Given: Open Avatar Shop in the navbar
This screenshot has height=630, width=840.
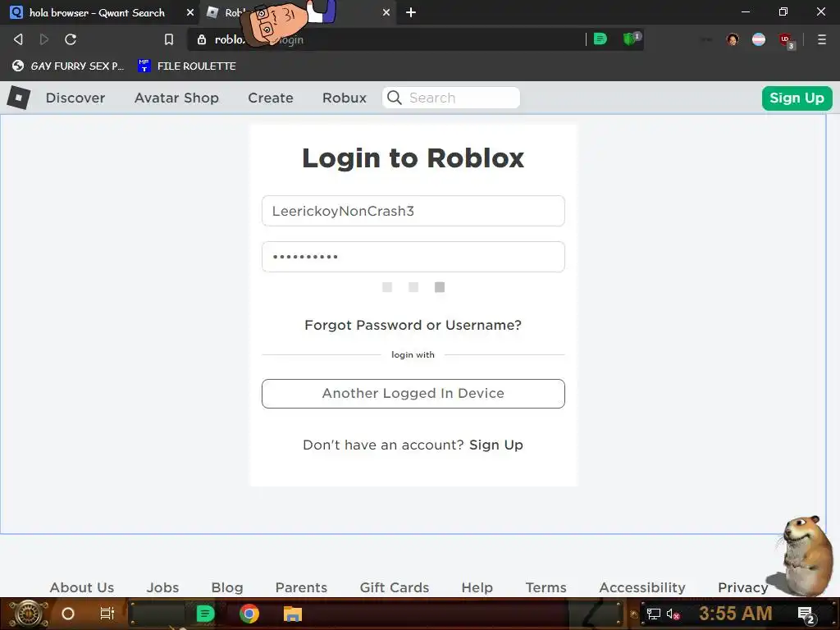Looking at the screenshot, I should click(x=177, y=98).
